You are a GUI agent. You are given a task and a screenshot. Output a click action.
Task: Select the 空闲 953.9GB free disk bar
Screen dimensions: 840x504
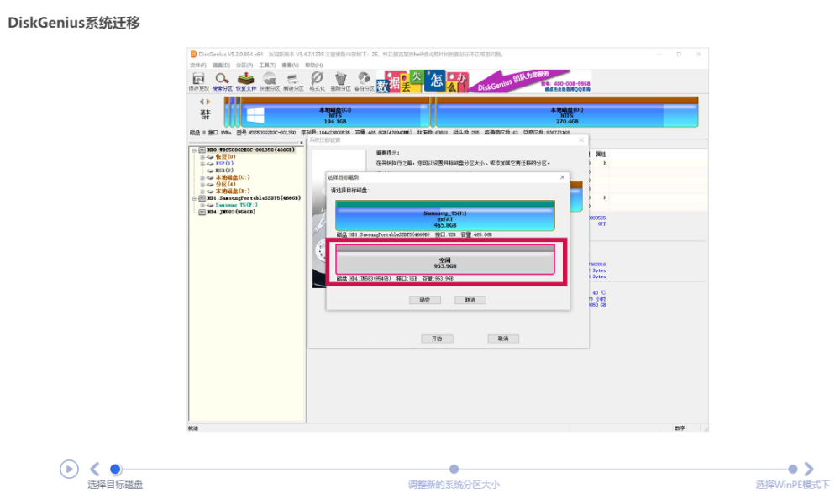444,260
